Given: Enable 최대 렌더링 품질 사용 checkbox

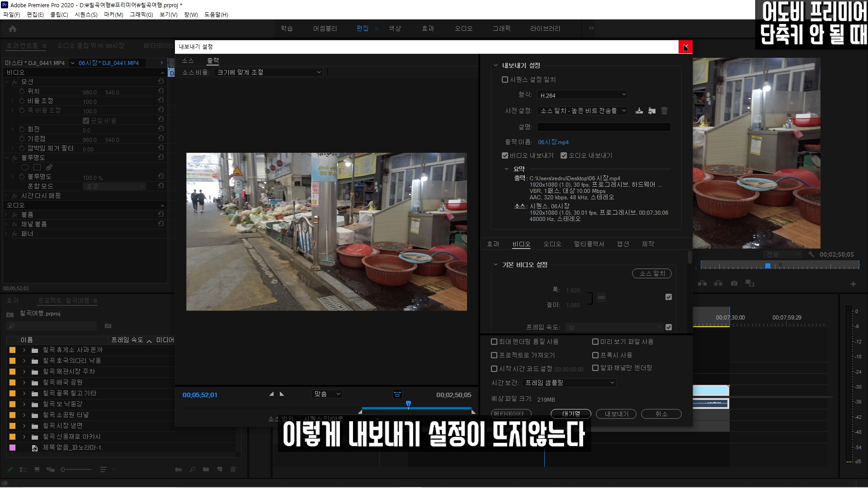Looking at the screenshot, I should point(494,342).
